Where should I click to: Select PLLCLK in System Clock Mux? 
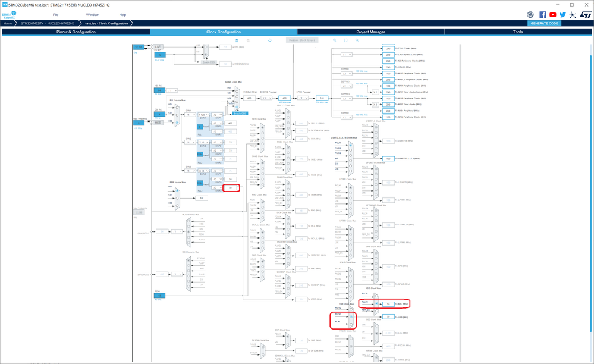[x=237, y=107]
